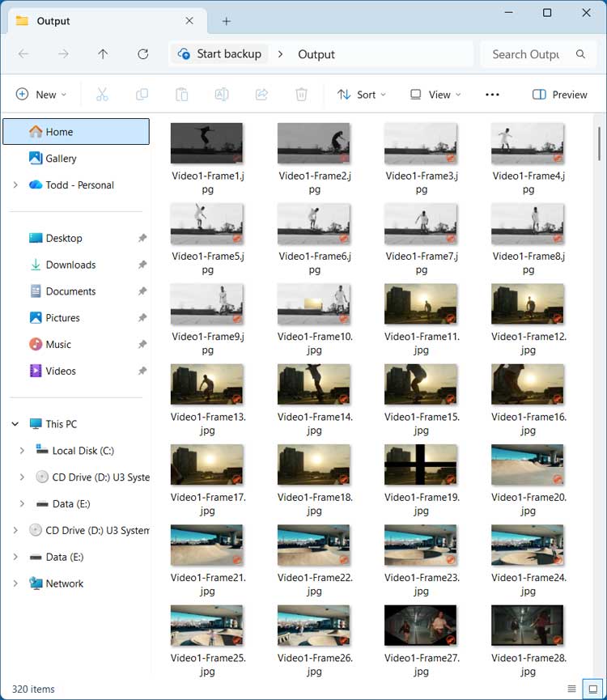This screenshot has width=607, height=700.
Task: Click pin icon beside Music
Action: pyautogui.click(x=142, y=344)
